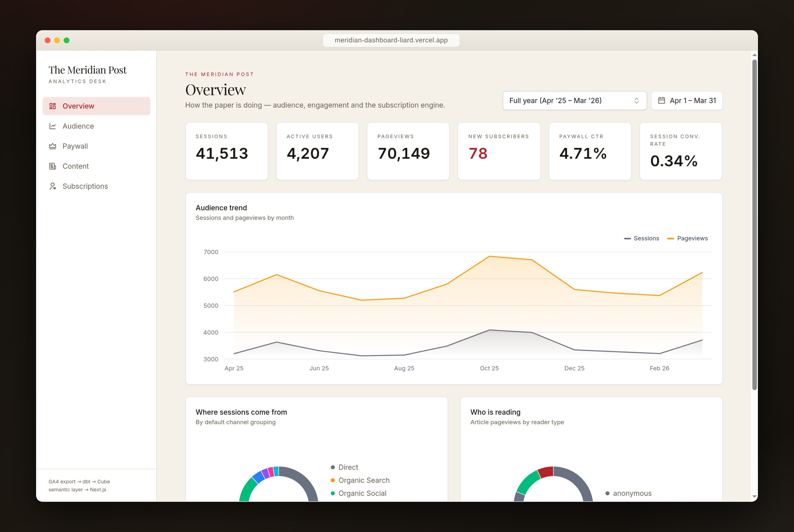Click The Meridian Post logo title
The height and width of the screenshot is (532, 794).
pos(88,70)
